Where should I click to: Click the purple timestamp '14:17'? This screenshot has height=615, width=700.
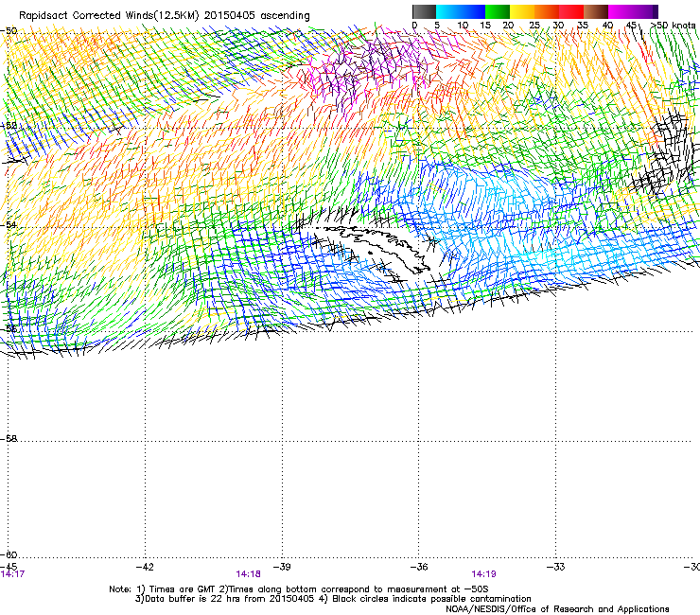pos(12,574)
